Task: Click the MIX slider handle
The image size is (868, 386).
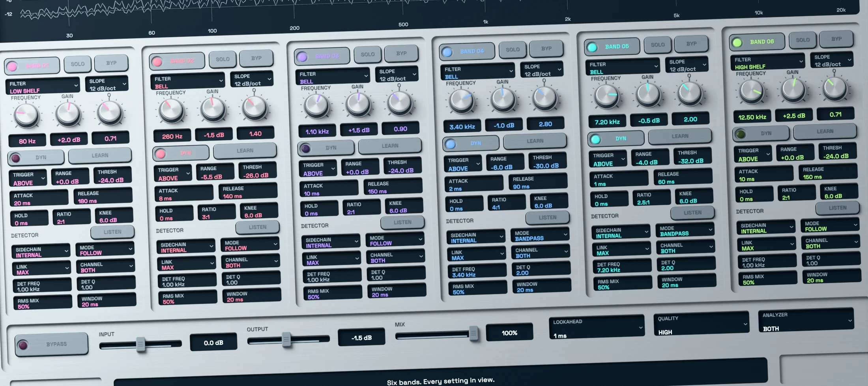Action: pos(474,334)
